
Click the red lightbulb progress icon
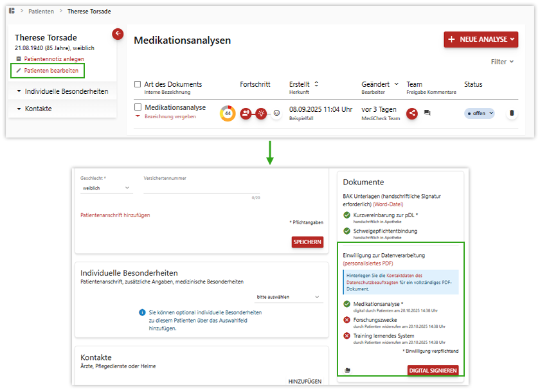[261, 113]
